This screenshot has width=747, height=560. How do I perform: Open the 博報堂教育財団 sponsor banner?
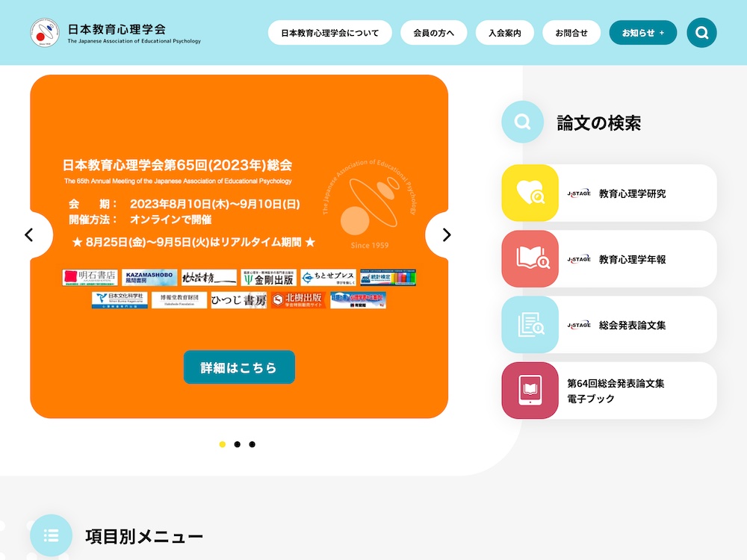pyautogui.click(x=179, y=300)
